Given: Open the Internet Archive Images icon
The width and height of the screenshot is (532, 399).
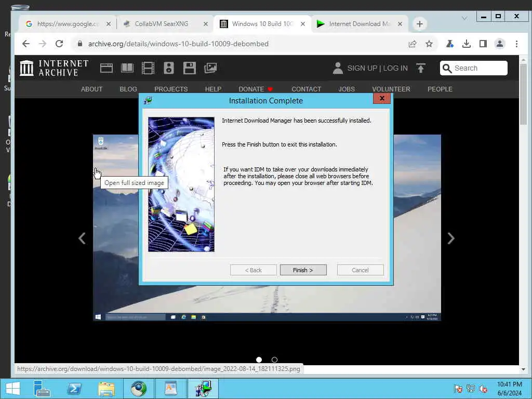Looking at the screenshot, I should click(x=210, y=68).
